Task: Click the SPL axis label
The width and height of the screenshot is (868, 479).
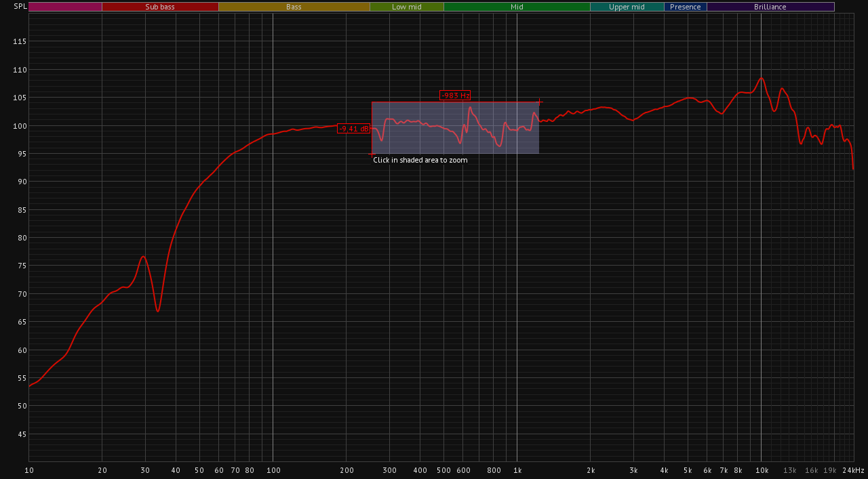Action: [20, 6]
